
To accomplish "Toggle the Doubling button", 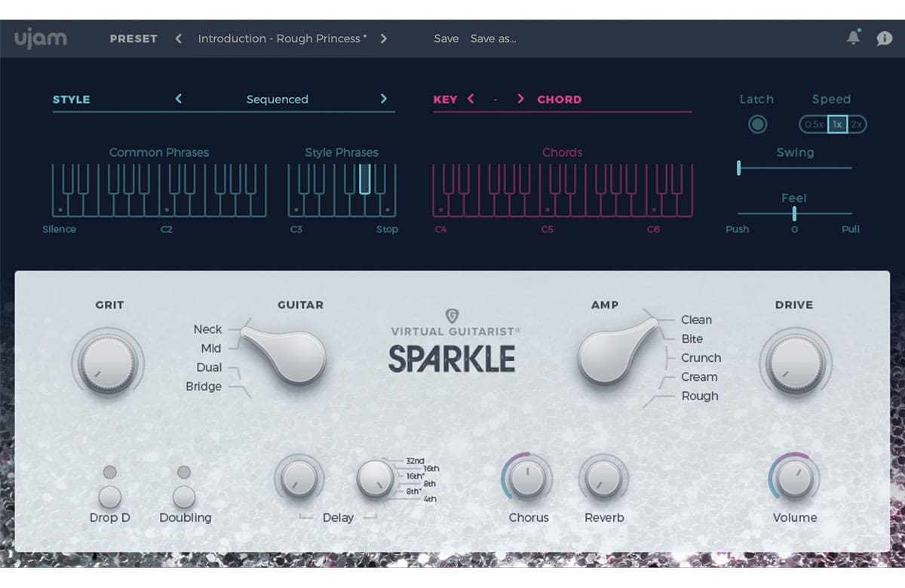I will click(x=184, y=496).
